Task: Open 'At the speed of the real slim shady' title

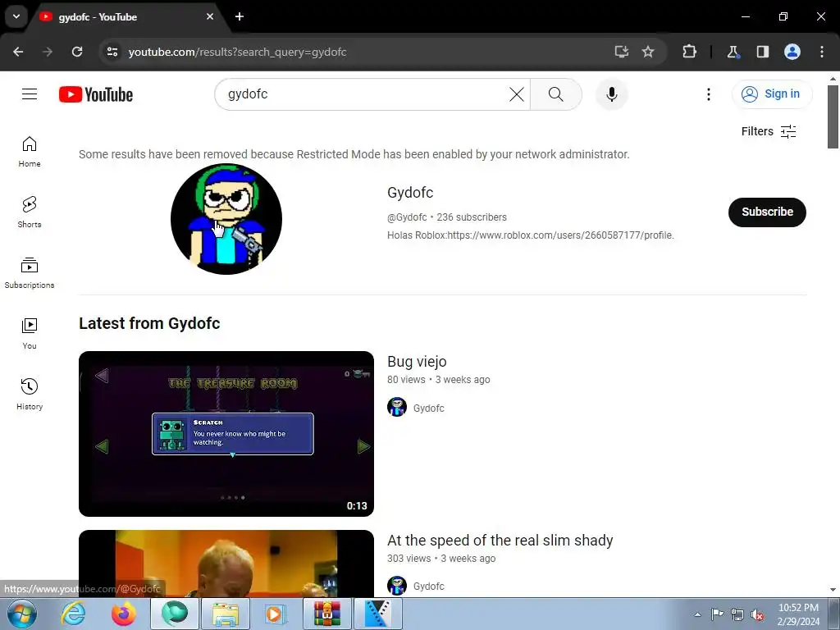Action: tap(500, 541)
